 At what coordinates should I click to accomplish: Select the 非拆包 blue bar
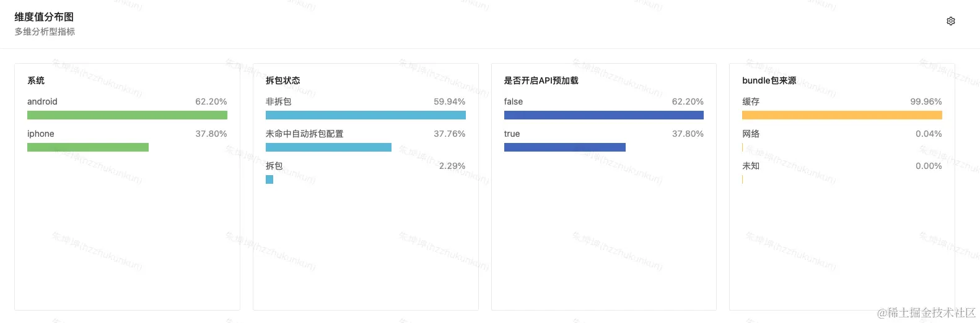coord(365,115)
